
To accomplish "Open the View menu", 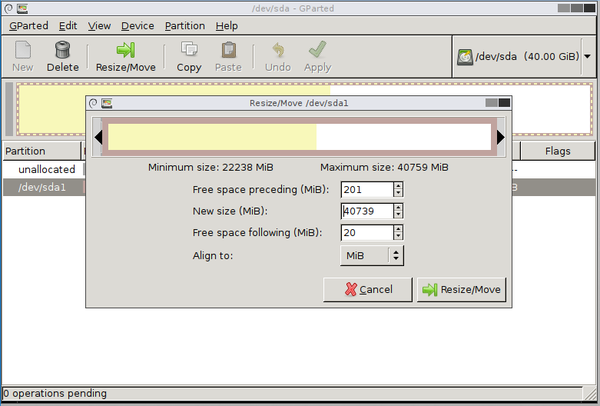I will tap(99, 26).
